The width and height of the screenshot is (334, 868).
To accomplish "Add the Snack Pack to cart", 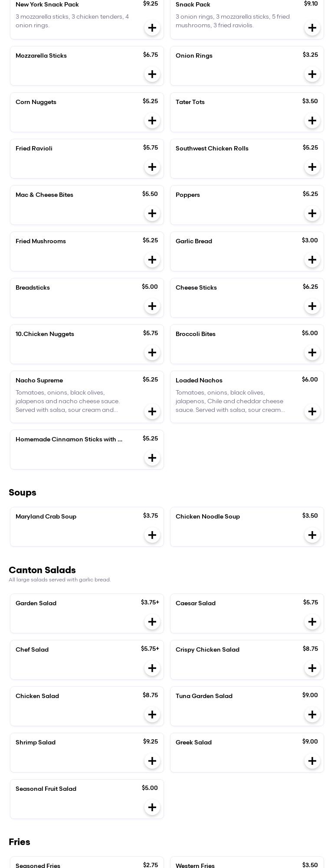I will click(312, 28).
